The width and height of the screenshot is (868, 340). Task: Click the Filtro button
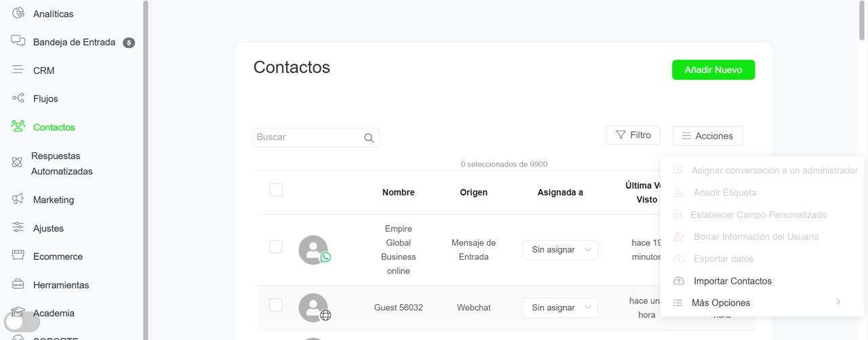tap(633, 135)
